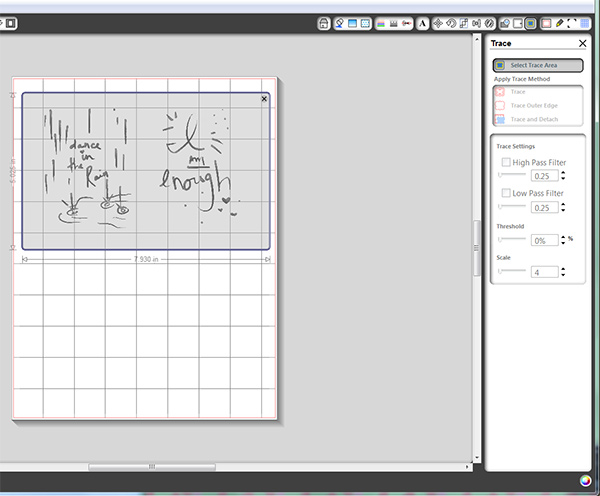Open the Fill Pattern window
The width and height of the screenshot is (600, 496).
[365, 24]
